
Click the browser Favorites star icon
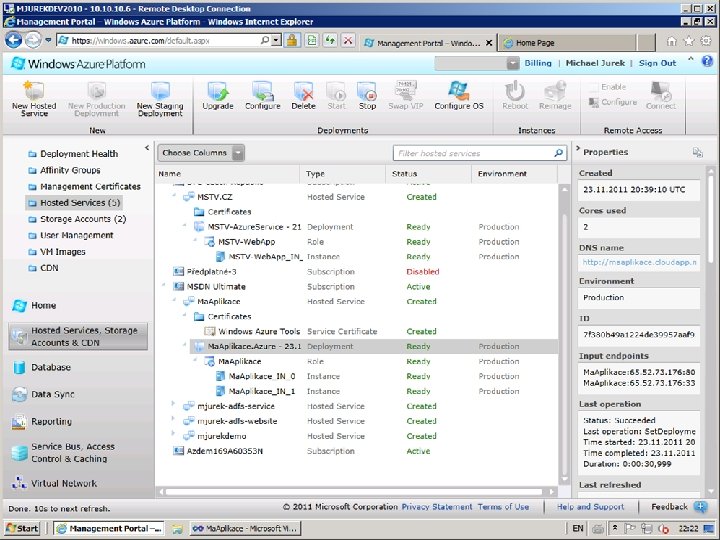[x=689, y=41]
